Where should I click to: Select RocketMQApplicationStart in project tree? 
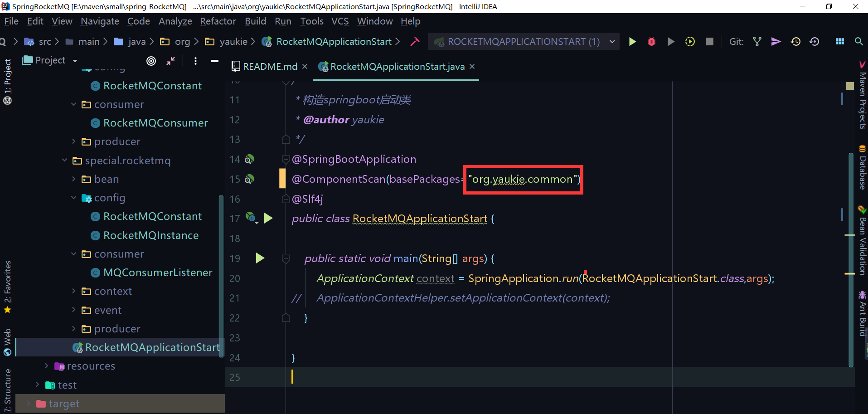[x=152, y=347]
